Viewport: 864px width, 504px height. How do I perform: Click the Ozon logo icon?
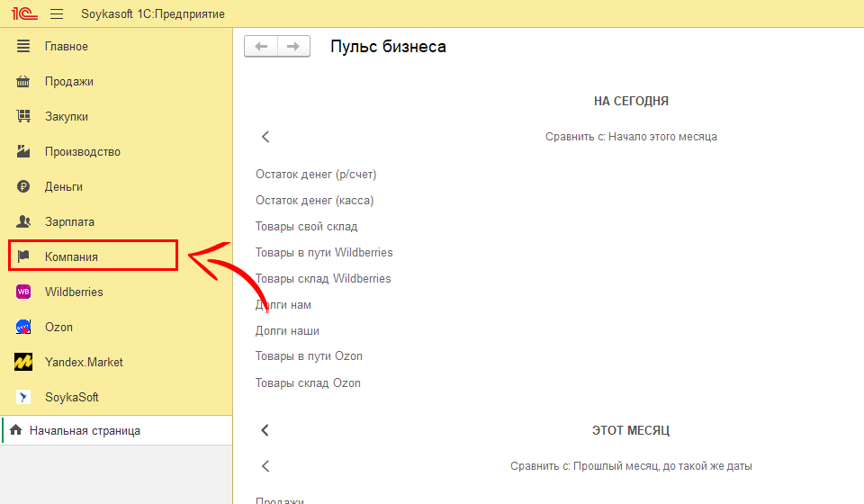[x=24, y=327]
